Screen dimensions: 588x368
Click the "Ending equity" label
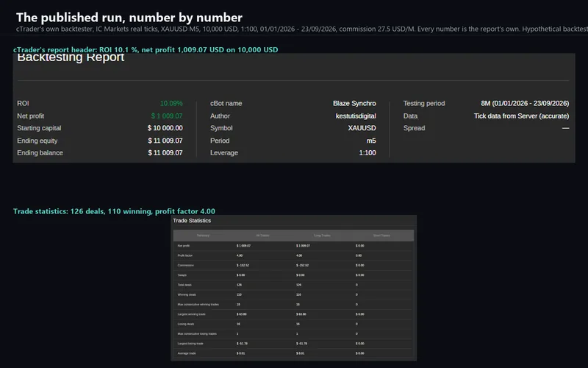coord(37,141)
